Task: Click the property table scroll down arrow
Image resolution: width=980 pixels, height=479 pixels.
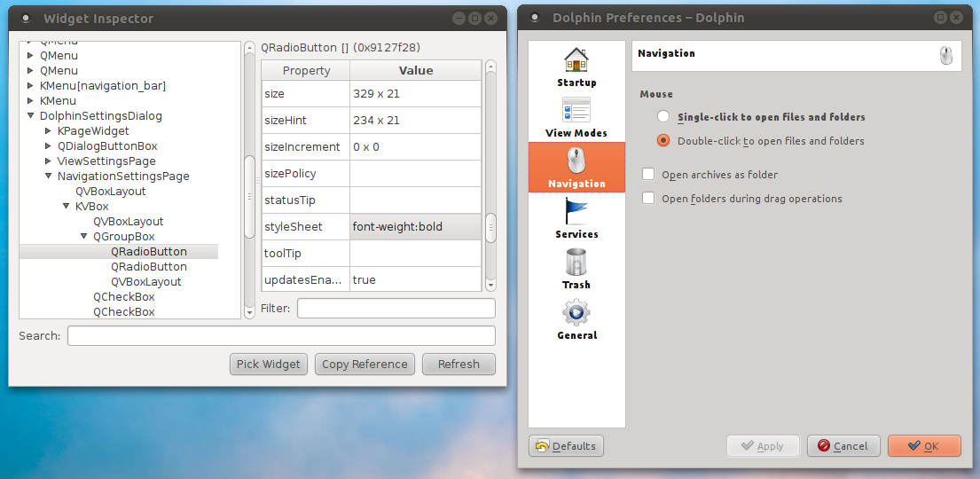Action: click(x=490, y=285)
